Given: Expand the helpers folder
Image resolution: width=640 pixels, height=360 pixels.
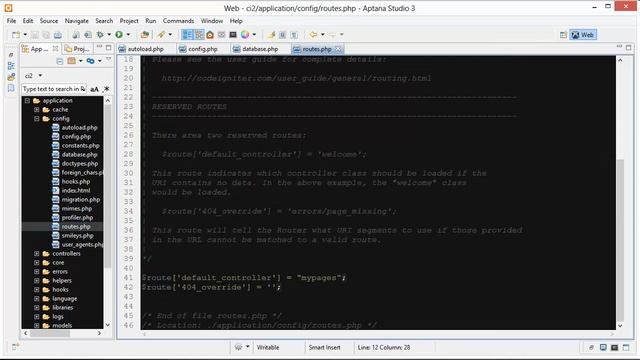Looking at the screenshot, I should [37, 280].
